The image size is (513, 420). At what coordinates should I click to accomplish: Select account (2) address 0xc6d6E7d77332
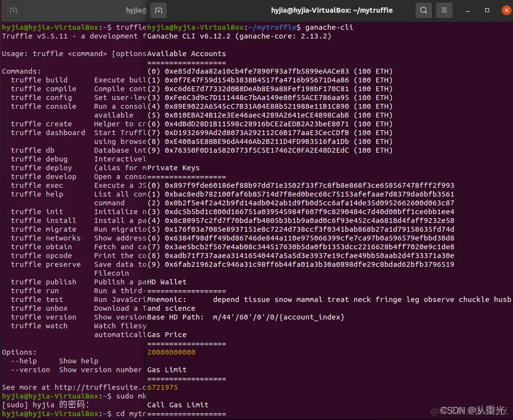[x=257, y=89]
